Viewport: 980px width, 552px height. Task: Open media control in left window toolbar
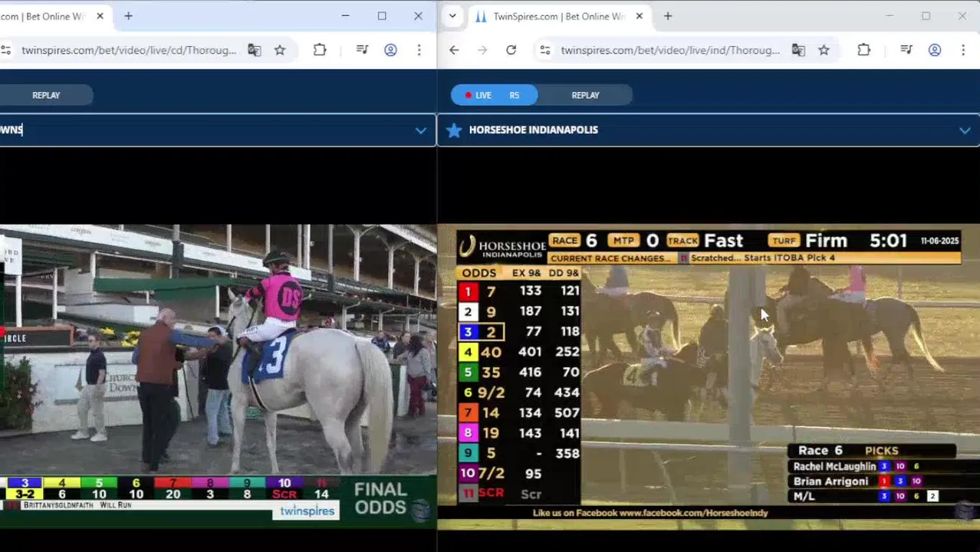pyautogui.click(x=362, y=50)
